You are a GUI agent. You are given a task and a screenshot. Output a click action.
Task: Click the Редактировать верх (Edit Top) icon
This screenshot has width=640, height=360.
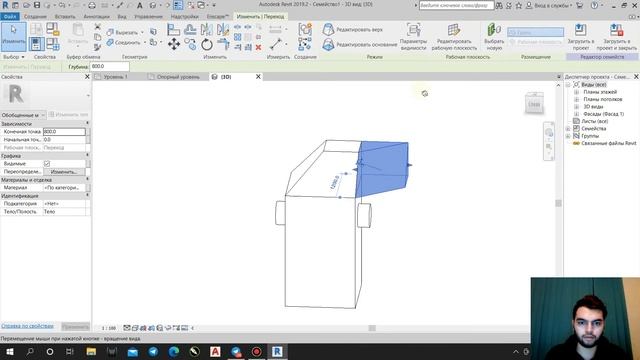pyautogui.click(x=328, y=29)
